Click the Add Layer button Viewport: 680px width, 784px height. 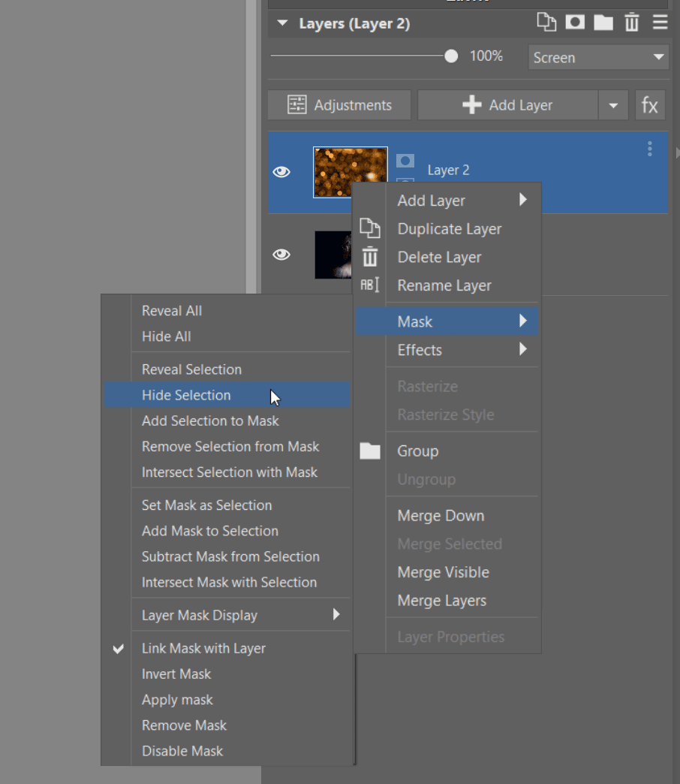click(x=507, y=105)
